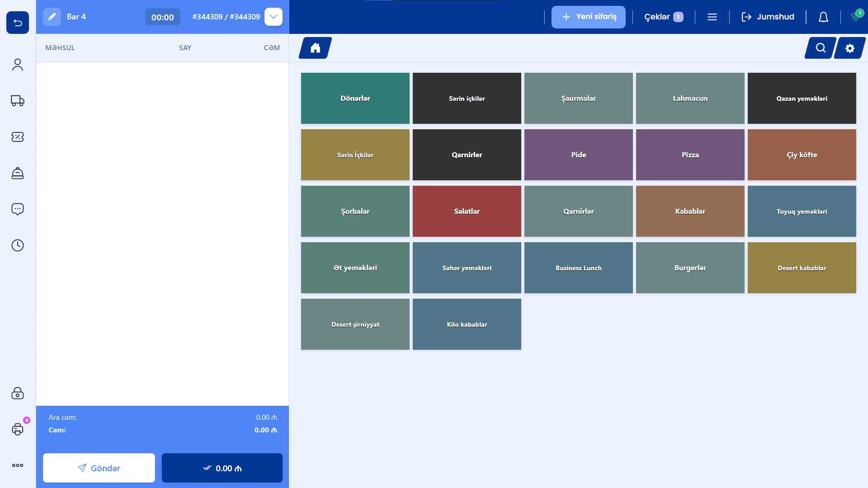Open the customer profile icon in the sidebar
The image size is (868, 488).
pos(18,65)
